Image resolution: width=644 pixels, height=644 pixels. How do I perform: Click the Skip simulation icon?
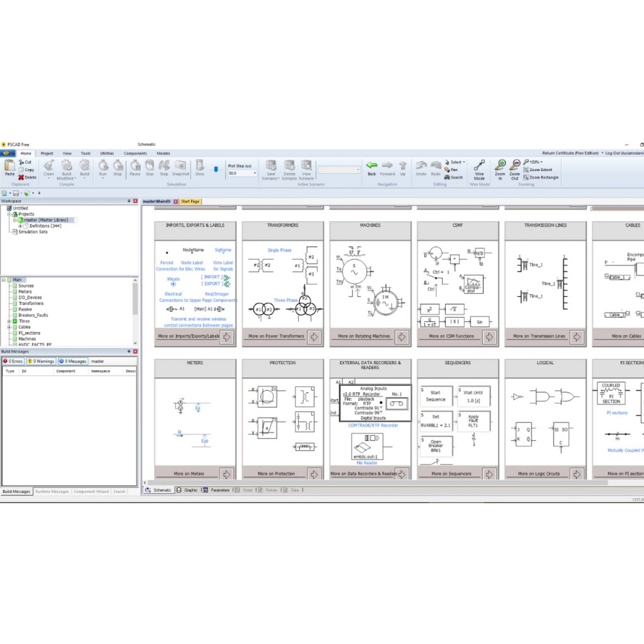point(150,165)
